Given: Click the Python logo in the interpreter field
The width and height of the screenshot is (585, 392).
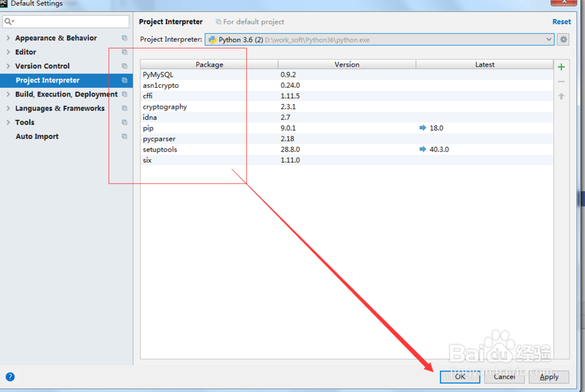Looking at the screenshot, I should tap(212, 40).
